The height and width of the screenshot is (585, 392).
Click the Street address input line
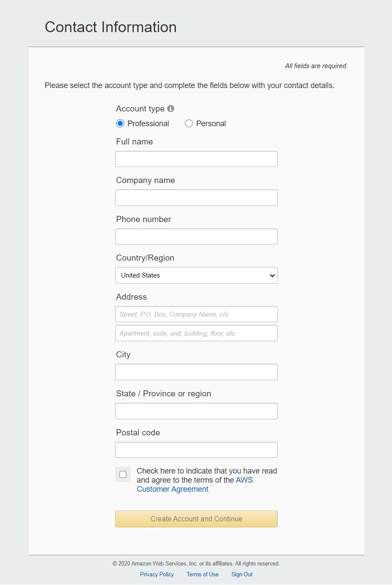[x=196, y=314]
